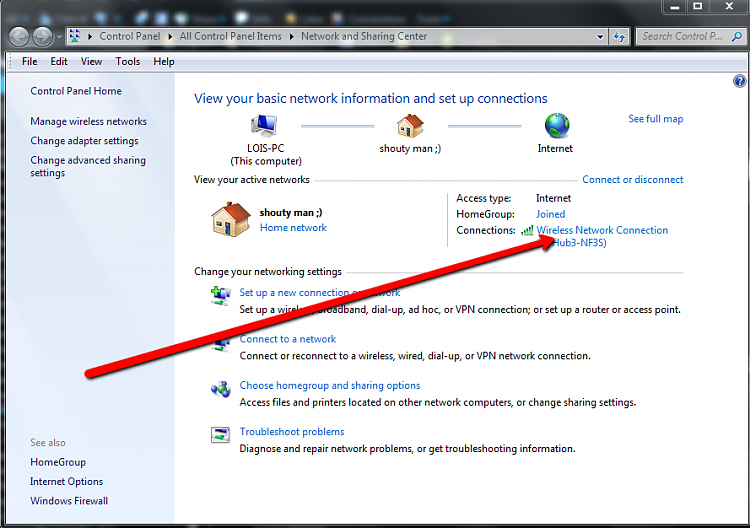Expand arrow after Control Panel breadcrumb

170,36
